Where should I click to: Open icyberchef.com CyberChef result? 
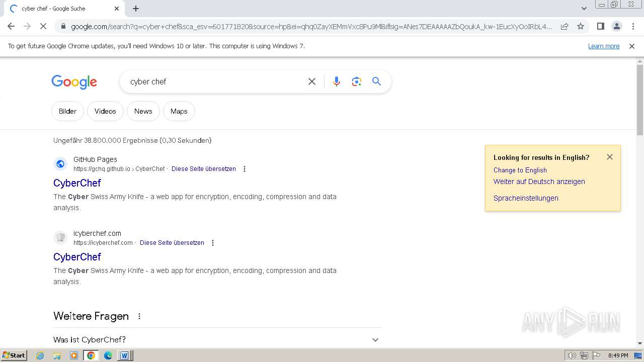click(x=77, y=257)
